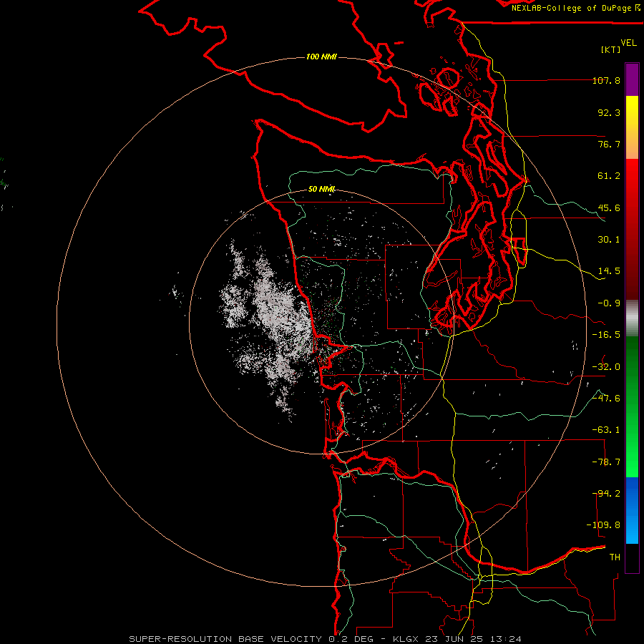Click the -16.5 velocity scale value
This screenshot has width=644, height=644.
coord(606,335)
